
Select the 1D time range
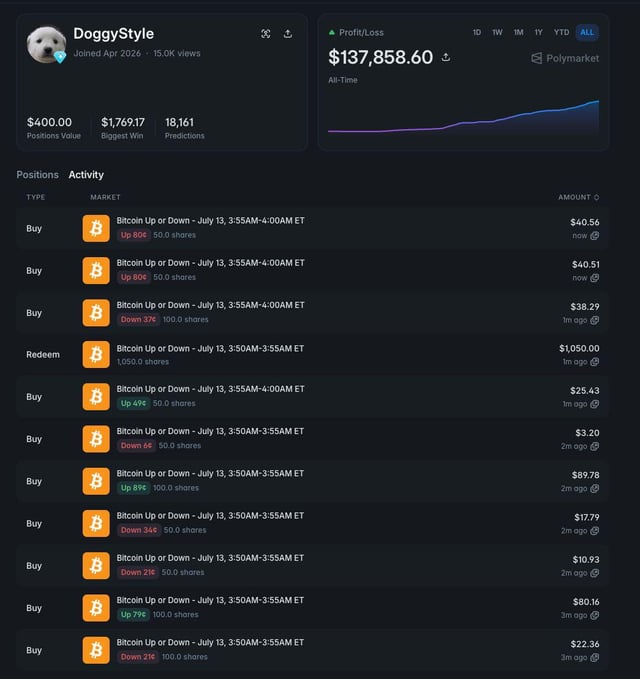point(477,32)
